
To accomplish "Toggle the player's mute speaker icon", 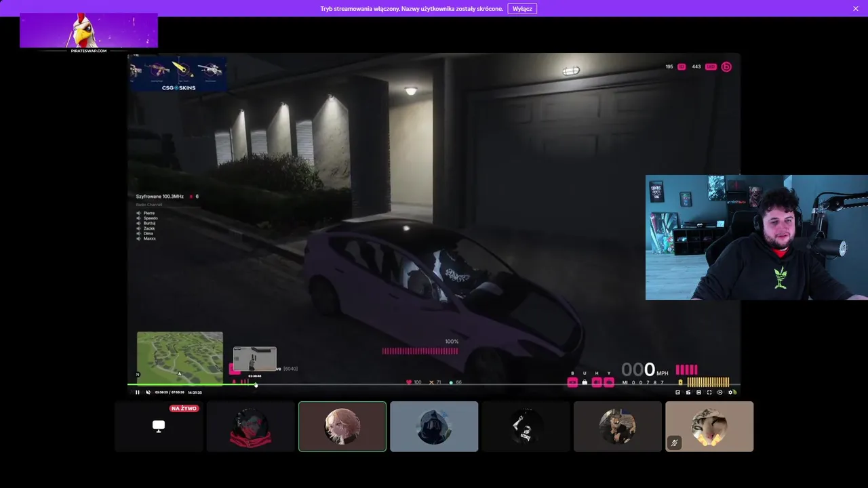I will tap(148, 392).
